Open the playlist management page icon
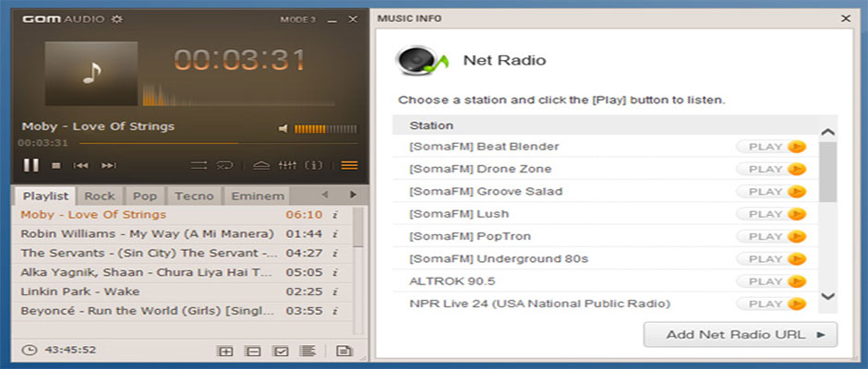868x369 pixels. coord(344,351)
